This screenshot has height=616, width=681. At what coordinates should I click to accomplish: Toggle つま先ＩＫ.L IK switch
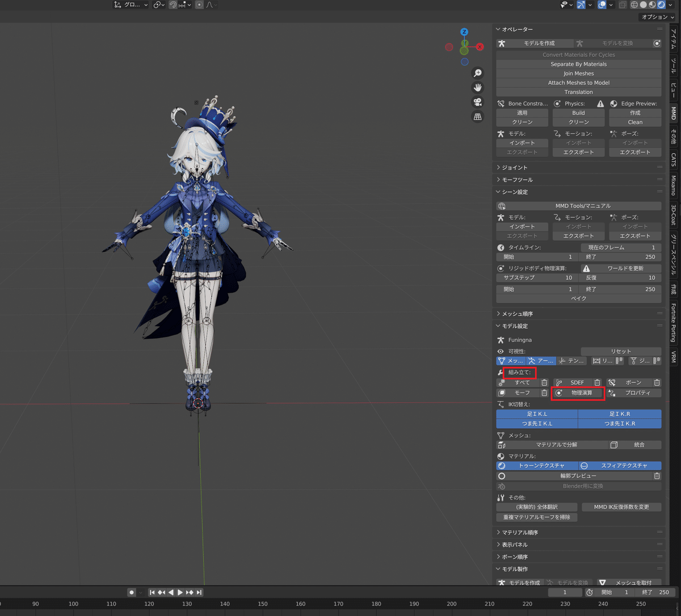point(537,424)
